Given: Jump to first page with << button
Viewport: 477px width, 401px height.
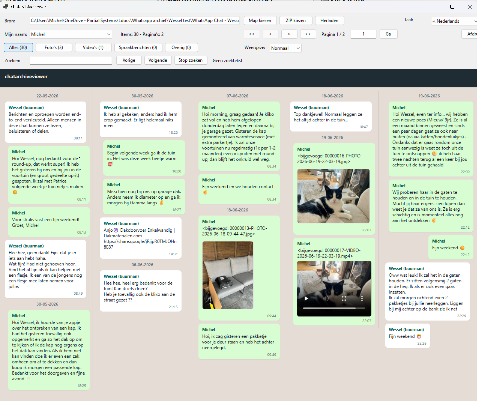Looking at the screenshot, I should pyautogui.click(x=252, y=34).
